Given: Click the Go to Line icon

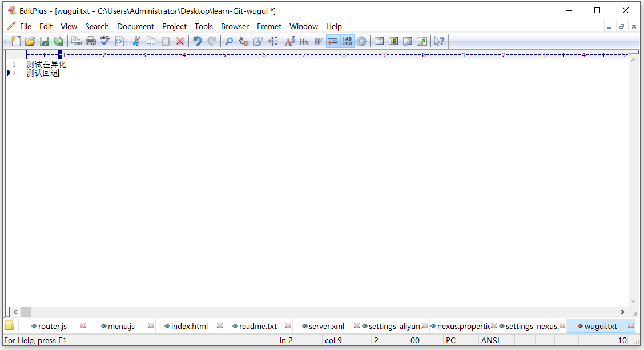Looking at the screenshot, I should 272,41.
